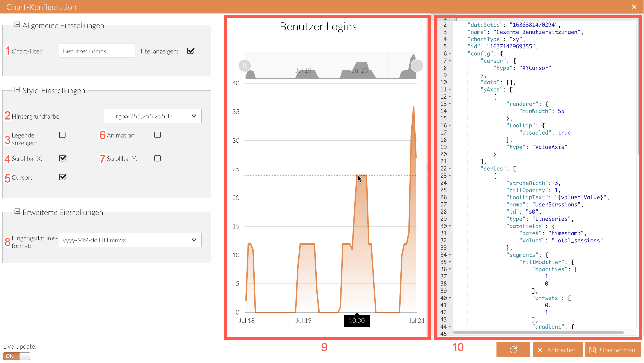Click the "ValueAxis" type value

(x=549, y=147)
